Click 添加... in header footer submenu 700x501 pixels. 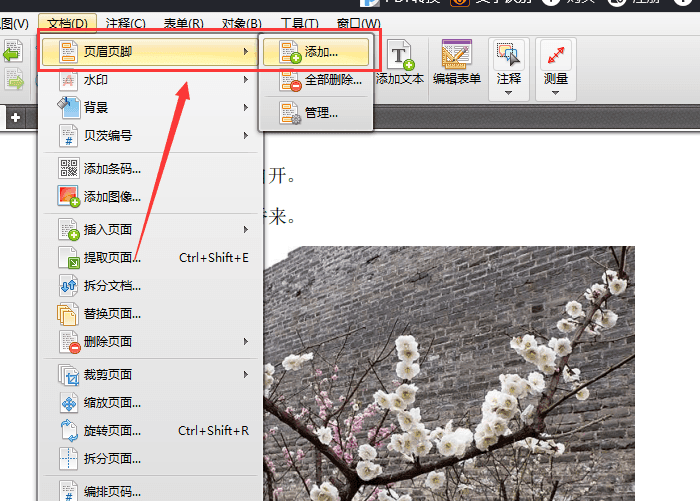click(316, 52)
